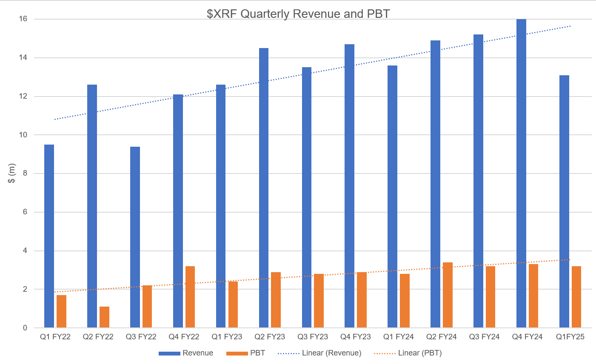Click the Q1 FY23 axis label
Screen dimensions: 596x364
pyautogui.click(x=227, y=337)
